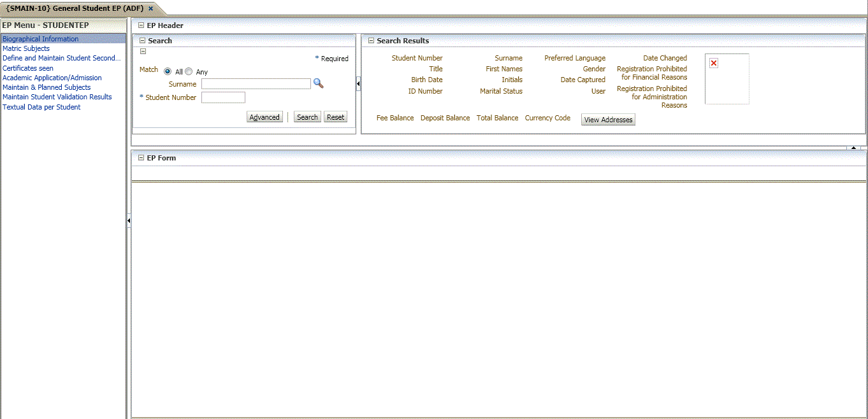Select the All match radio button
The height and width of the screenshot is (419, 868).
click(168, 71)
